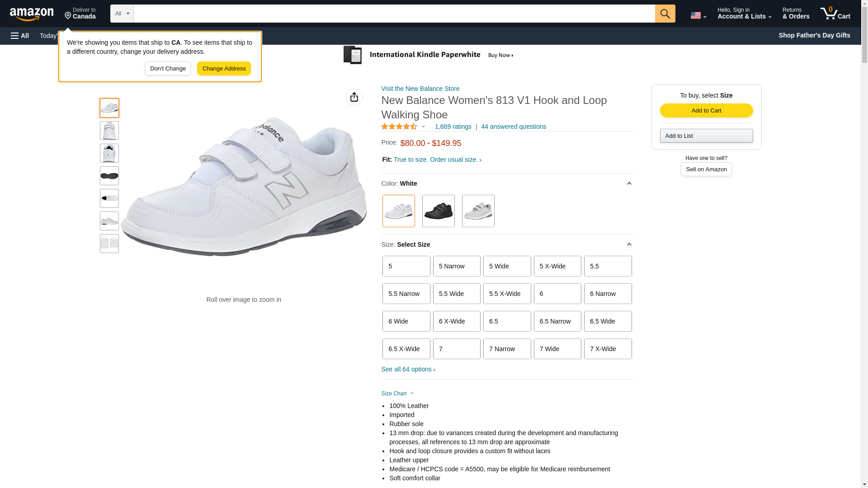868x488 pixels.
Task: Select size 7 Narrow
Action: pyautogui.click(x=506, y=349)
